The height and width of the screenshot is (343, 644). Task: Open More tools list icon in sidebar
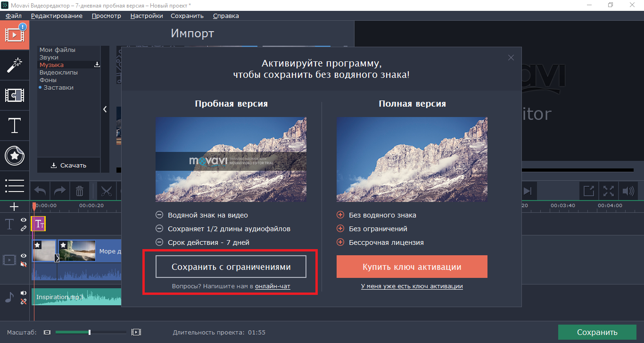15,185
